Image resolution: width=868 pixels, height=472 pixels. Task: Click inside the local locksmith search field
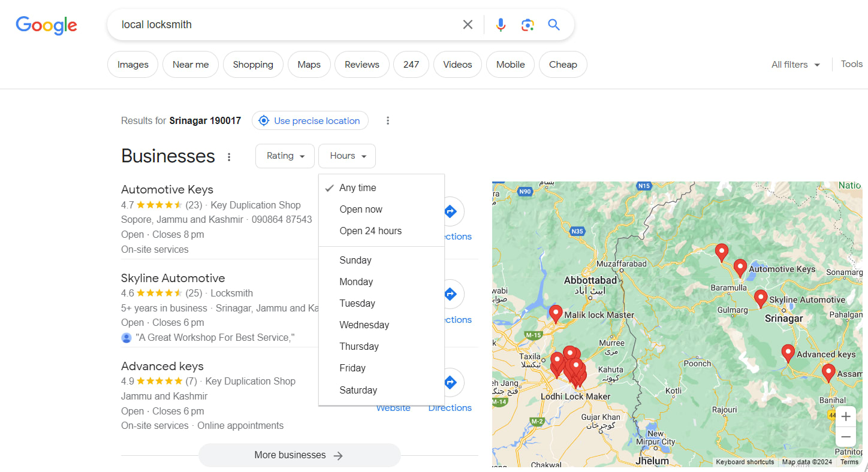tap(288, 25)
